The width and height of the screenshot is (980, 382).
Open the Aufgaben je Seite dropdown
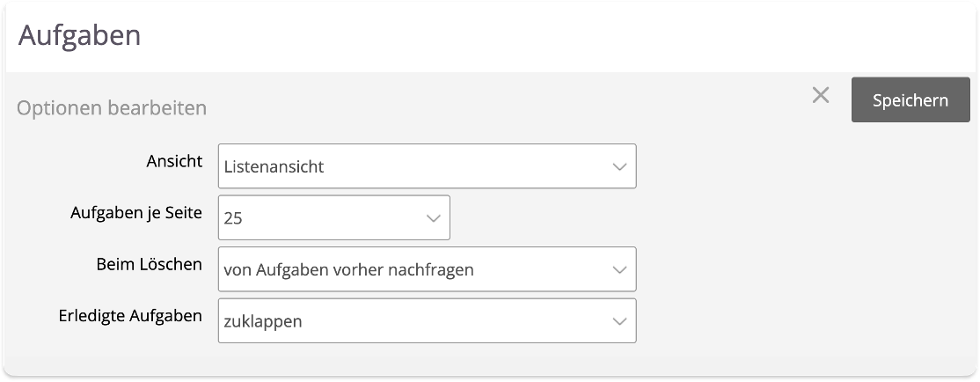point(333,217)
